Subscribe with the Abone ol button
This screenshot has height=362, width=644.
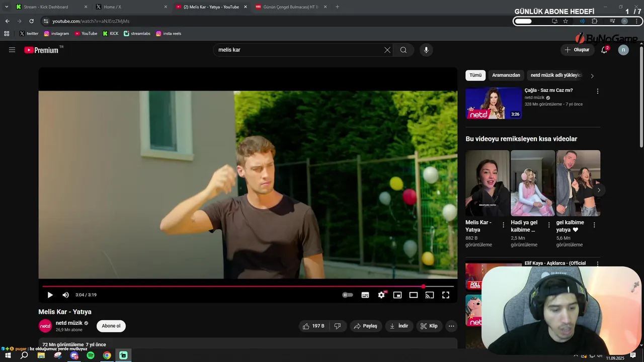(111, 326)
